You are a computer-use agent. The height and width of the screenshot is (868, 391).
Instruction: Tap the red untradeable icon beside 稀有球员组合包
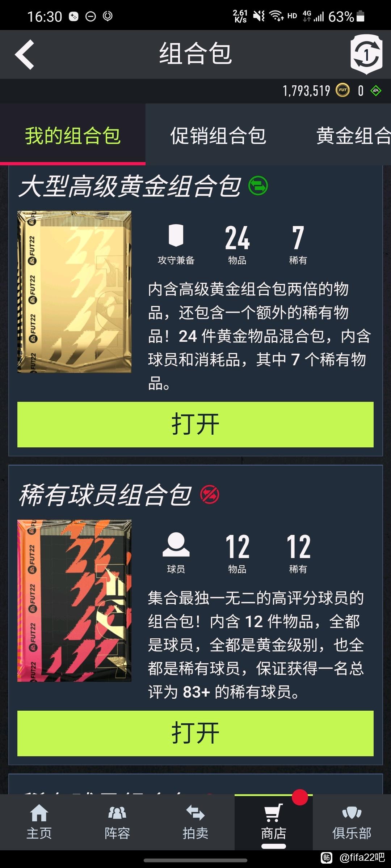(210, 494)
